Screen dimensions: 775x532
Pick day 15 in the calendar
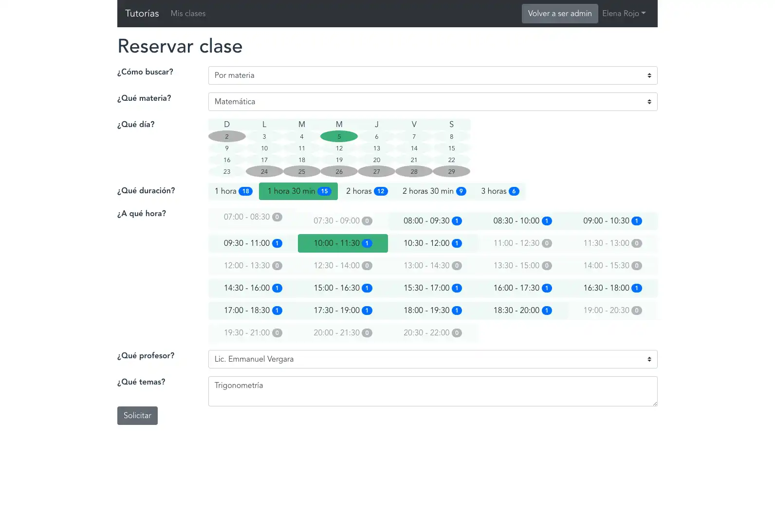(452, 148)
